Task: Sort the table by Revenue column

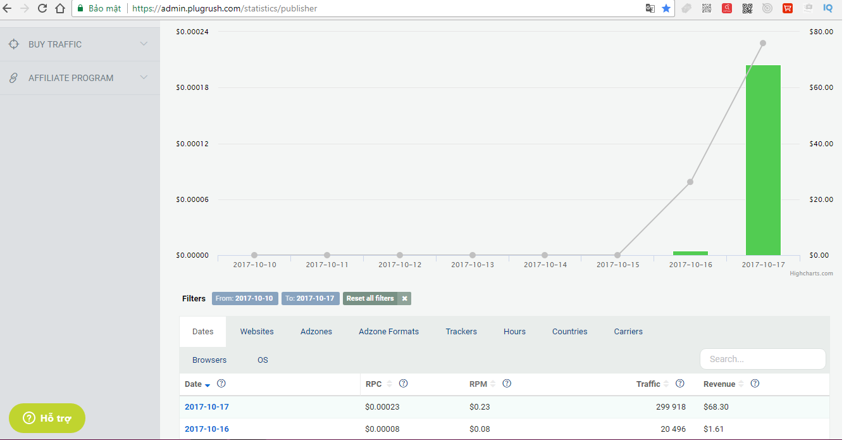Action: (719, 384)
